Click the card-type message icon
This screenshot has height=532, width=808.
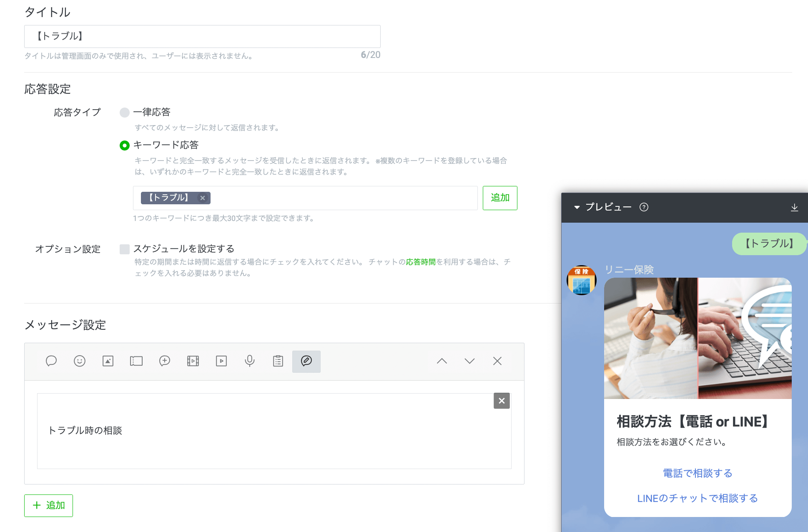(306, 361)
